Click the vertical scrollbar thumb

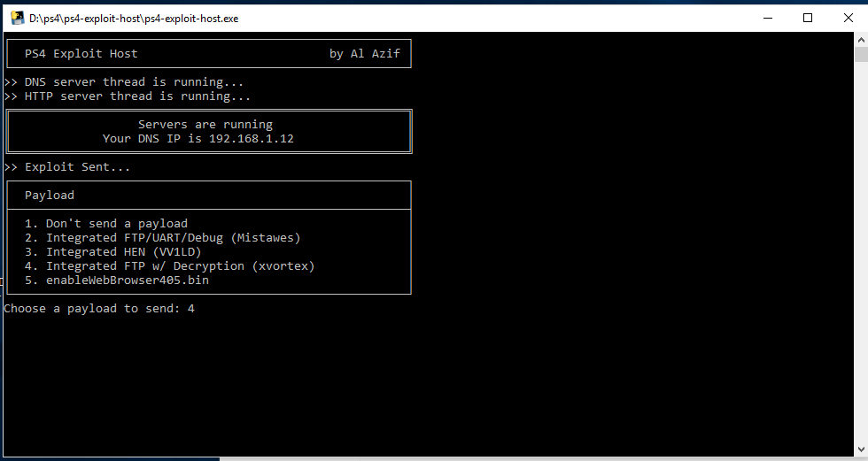[x=861, y=54]
